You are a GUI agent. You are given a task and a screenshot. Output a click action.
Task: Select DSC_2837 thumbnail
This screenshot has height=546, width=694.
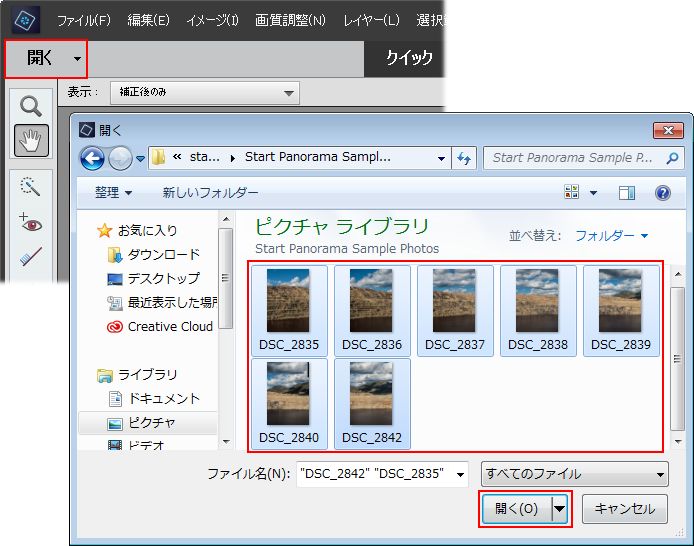click(455, 311)
